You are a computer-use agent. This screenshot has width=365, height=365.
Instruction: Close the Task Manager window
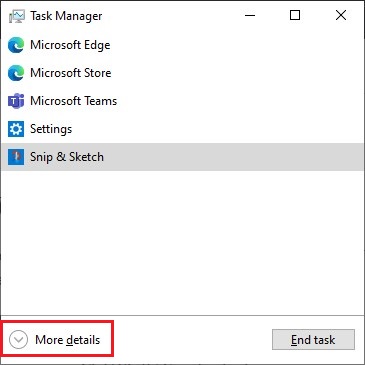point(341,15)
